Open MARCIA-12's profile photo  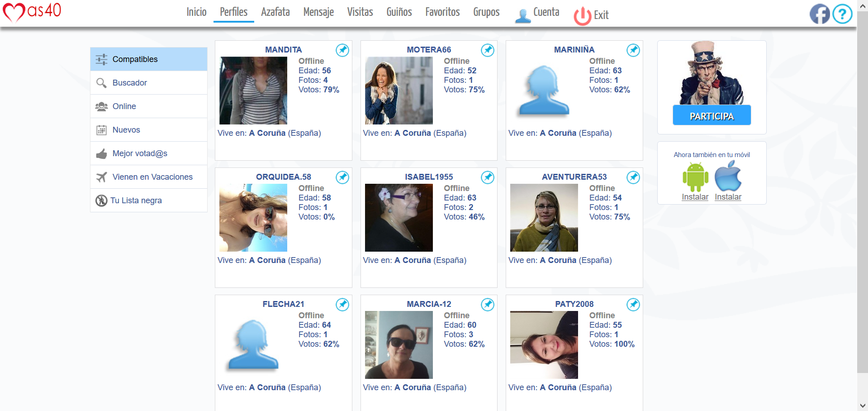click(398, 345)
